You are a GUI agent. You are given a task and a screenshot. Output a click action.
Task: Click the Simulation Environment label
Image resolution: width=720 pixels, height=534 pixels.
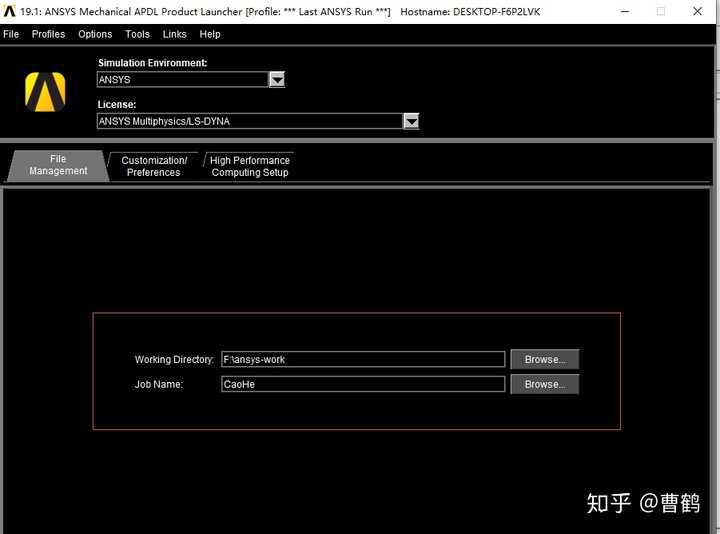pos(152,63)
